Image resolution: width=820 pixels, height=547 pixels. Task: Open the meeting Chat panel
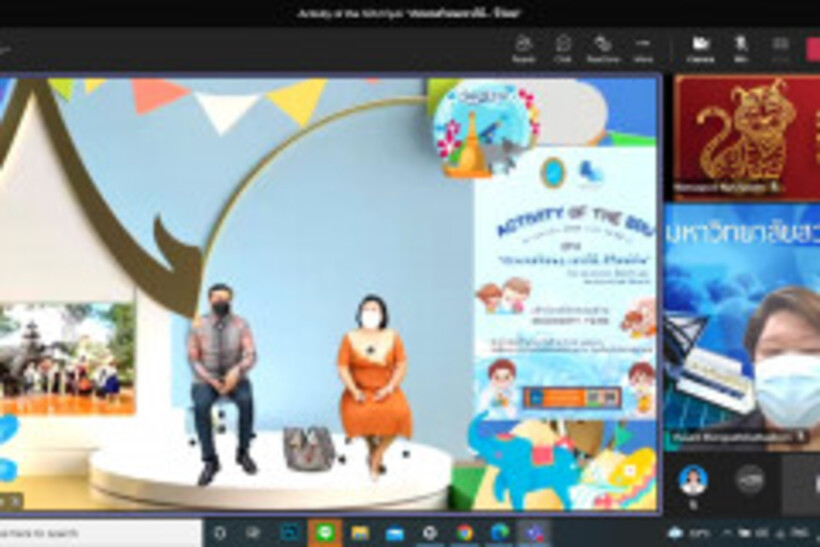(x=563, y=48)
